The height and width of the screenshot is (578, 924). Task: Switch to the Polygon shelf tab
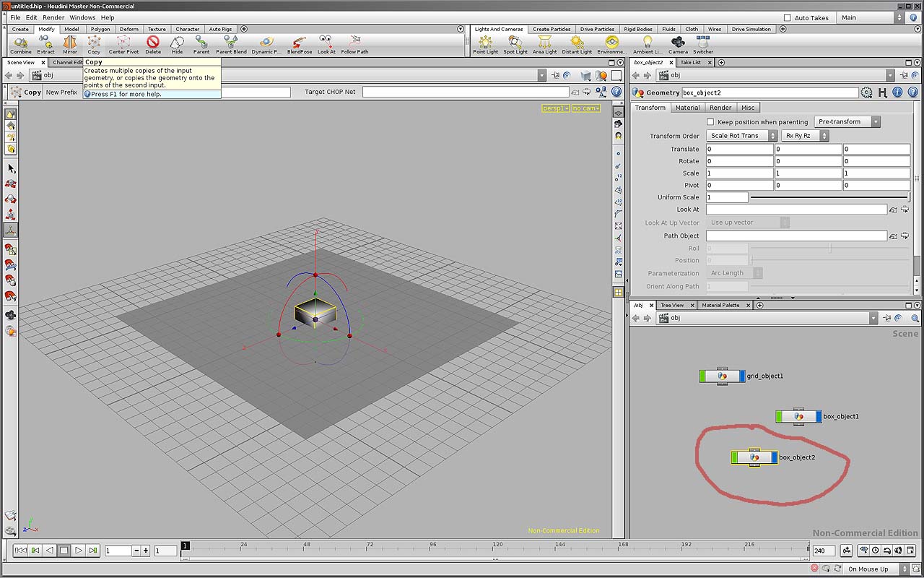click(100, 29)
